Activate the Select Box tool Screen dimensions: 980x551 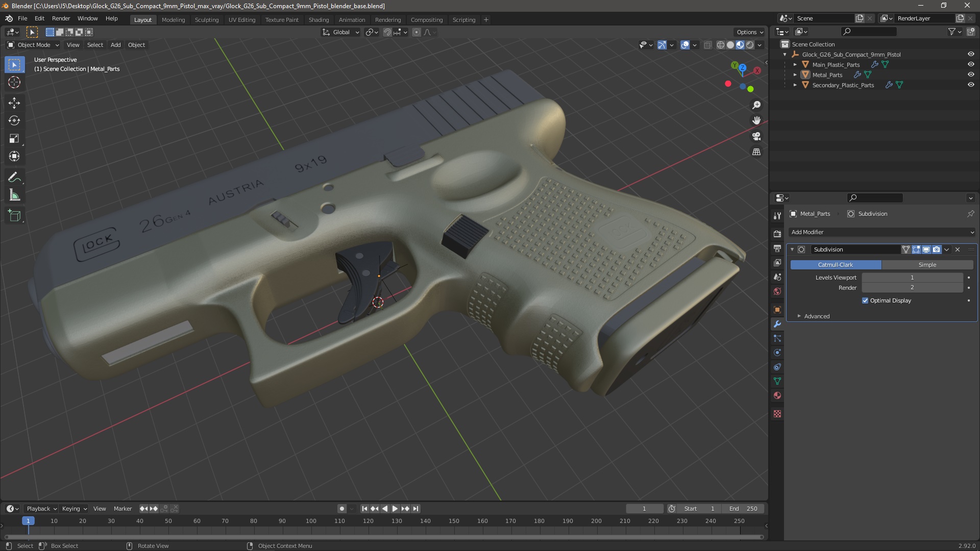pos(14,65)
